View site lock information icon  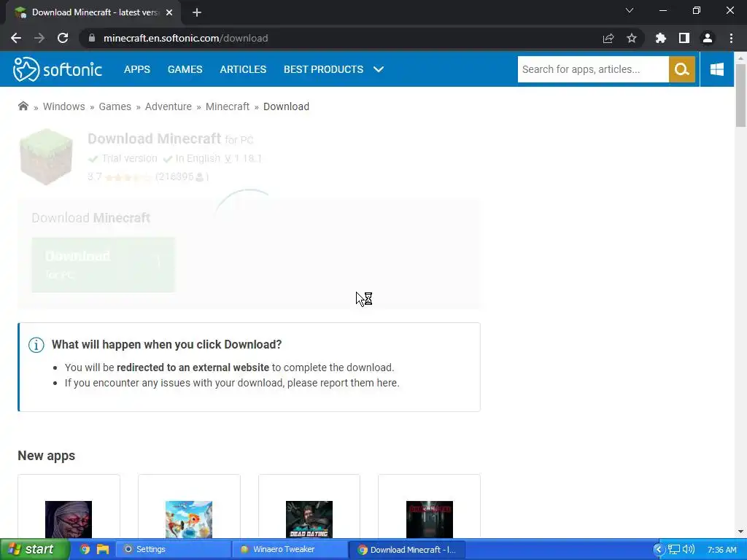[x=92, y=38]
